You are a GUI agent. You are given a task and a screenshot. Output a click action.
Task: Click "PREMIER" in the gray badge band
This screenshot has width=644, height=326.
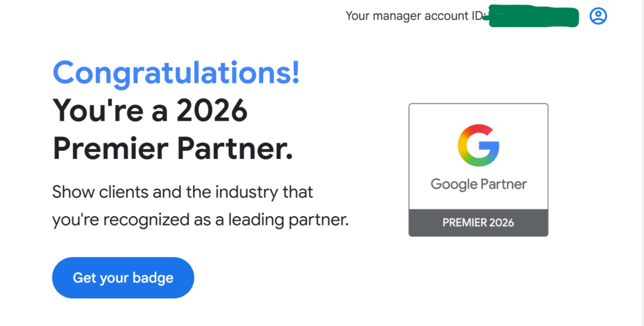(465, 223)
